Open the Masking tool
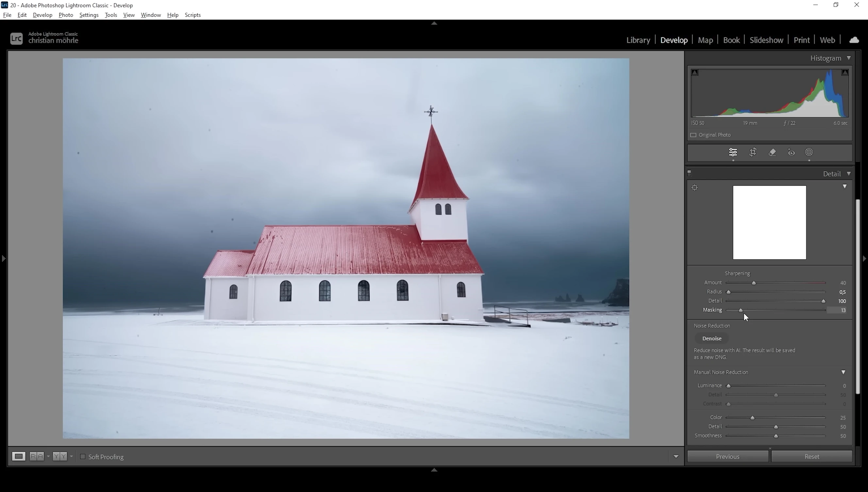Image resolution: width=868 pixels, height=492 pixels. 809,152
